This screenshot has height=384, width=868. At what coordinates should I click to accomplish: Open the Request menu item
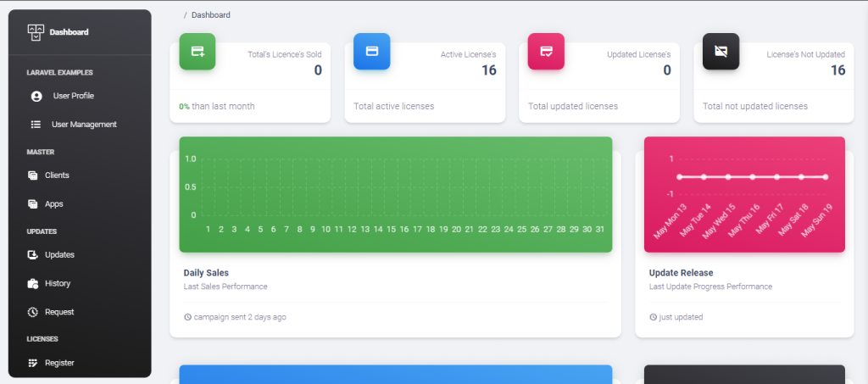[x=59, y=312]
